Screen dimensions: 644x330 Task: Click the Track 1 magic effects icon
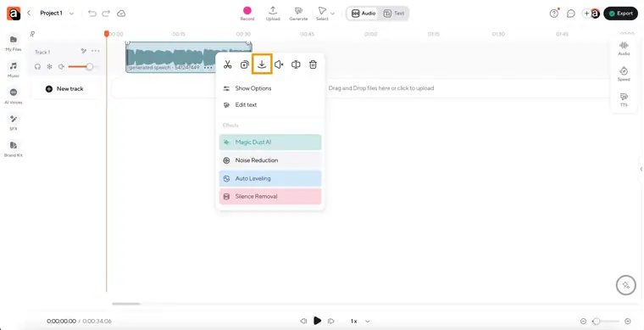pos(84,51)
